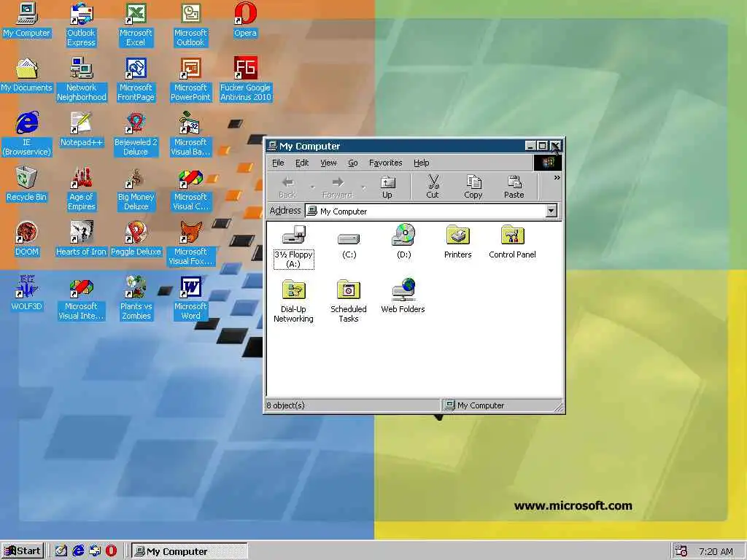
Task: Select the FG Antivirus 2010 shortcut
Action: (x=245, y=79)
